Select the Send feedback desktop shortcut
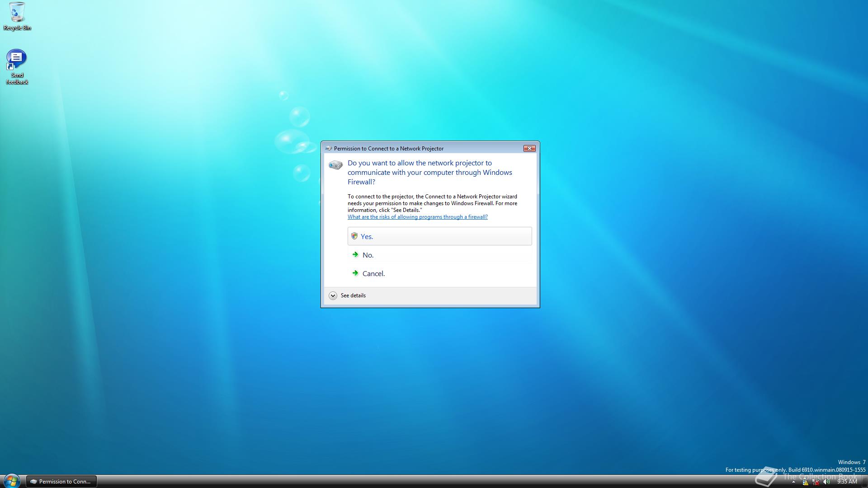 (x=17, y=67)
